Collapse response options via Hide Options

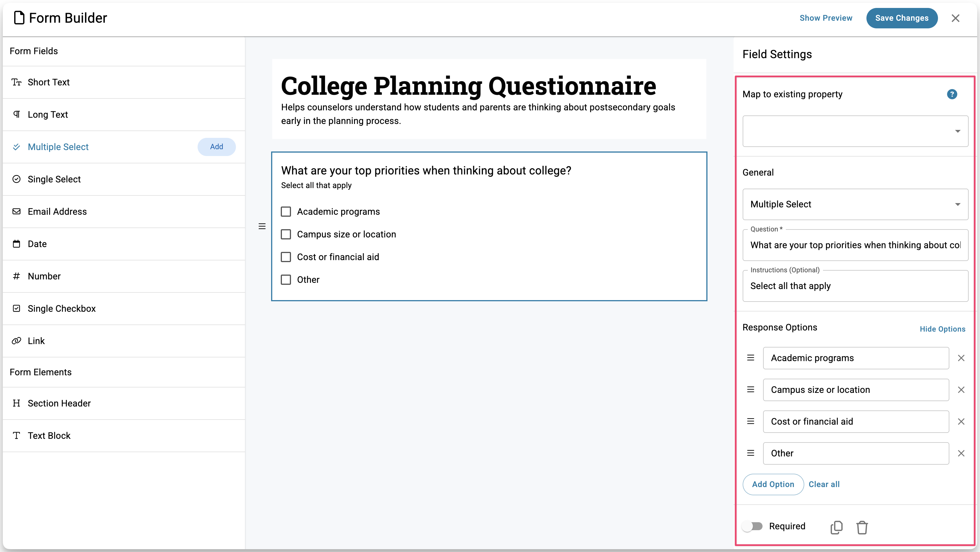tap(942, 329)
